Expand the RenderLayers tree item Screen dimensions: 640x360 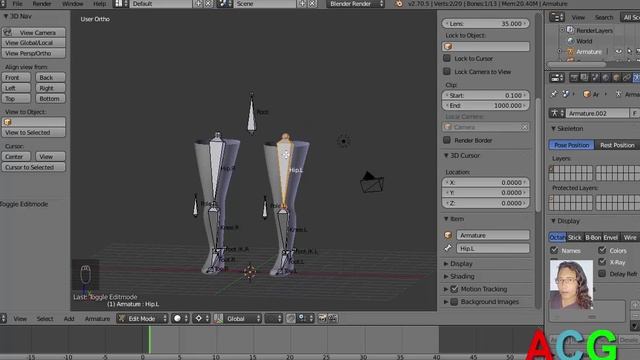[x=562, y=30]
